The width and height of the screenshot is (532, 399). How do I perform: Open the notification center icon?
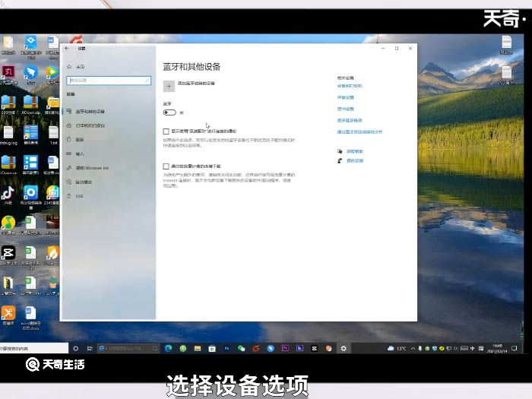tap(515, 348)
